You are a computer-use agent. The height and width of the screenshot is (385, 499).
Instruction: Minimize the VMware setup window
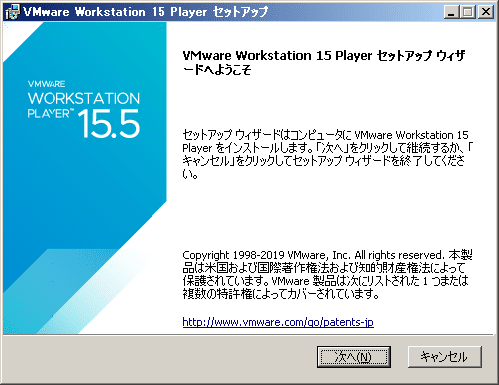[x=451, y=12]
